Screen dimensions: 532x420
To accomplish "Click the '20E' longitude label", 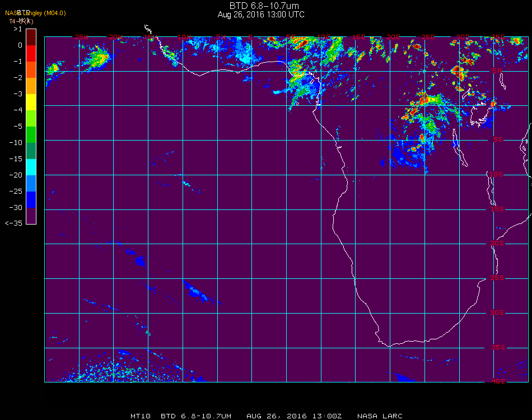I will [x=393, y=37].
